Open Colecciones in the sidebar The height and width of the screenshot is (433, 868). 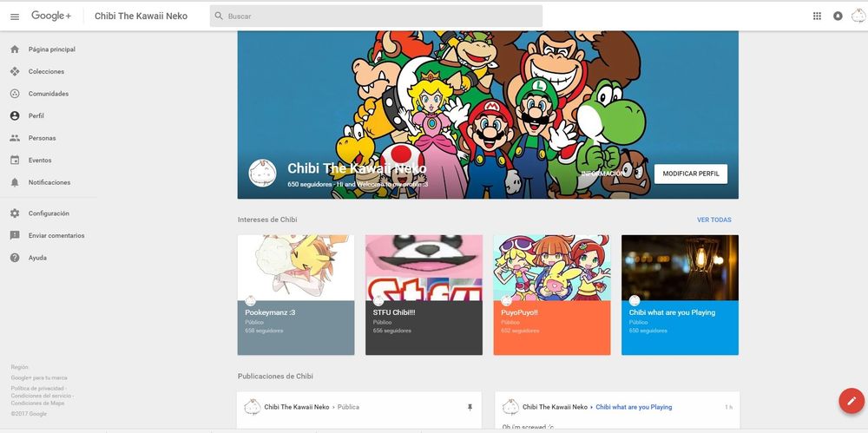point(47,71)
